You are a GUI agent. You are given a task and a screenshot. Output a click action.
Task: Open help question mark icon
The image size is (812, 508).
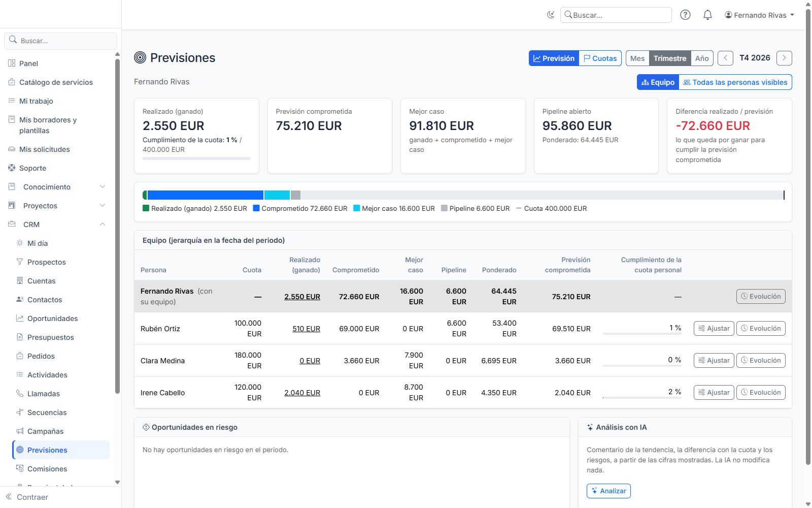tap(685, 15)
